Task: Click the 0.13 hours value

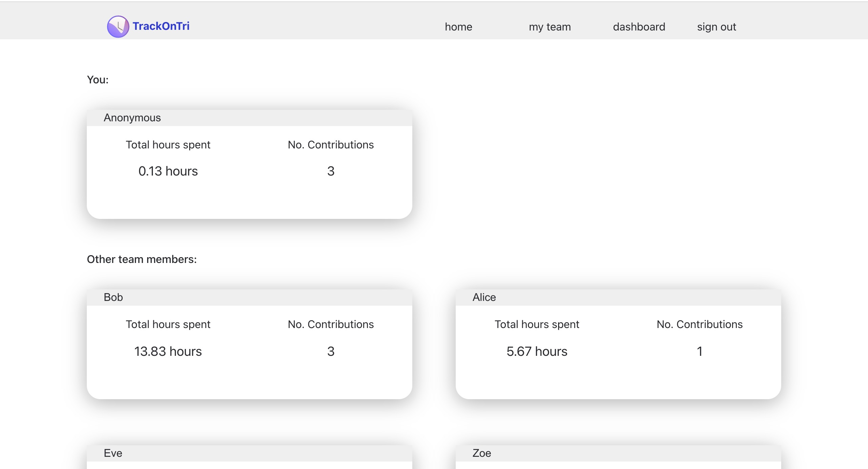Action: tap(168, 171)
